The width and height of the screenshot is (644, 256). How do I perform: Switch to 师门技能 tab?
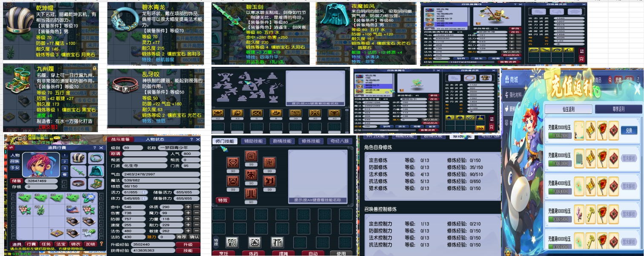(224, 141)
